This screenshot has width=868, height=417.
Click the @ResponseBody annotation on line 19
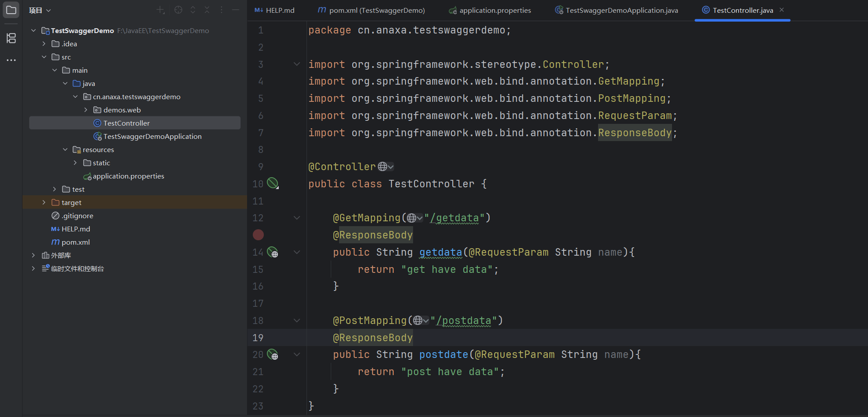[373, 338]
